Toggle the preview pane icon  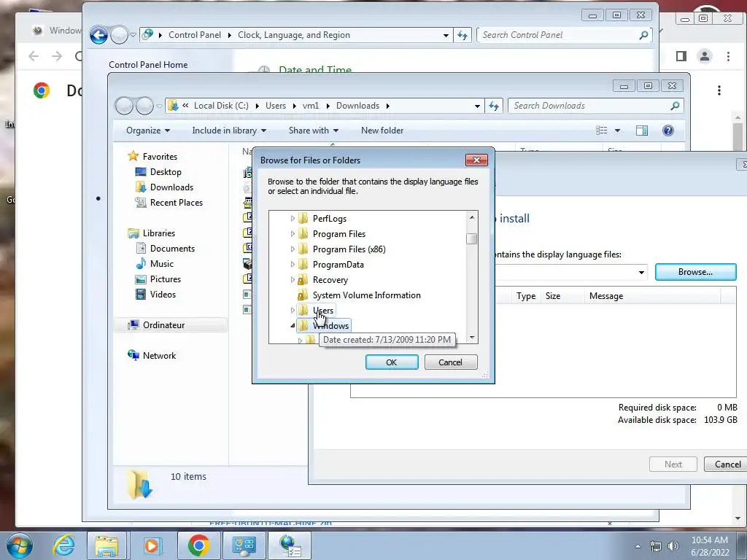click(x=642, y=131)
